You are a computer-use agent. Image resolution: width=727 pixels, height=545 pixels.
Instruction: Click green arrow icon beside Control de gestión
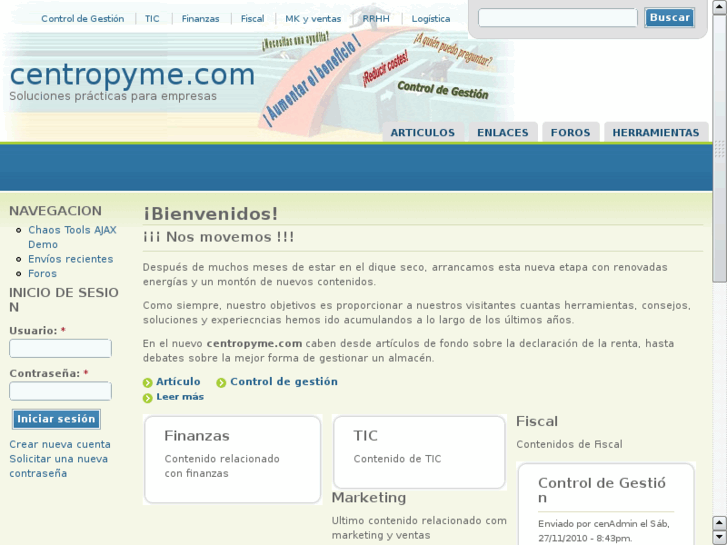coord(221,383)
